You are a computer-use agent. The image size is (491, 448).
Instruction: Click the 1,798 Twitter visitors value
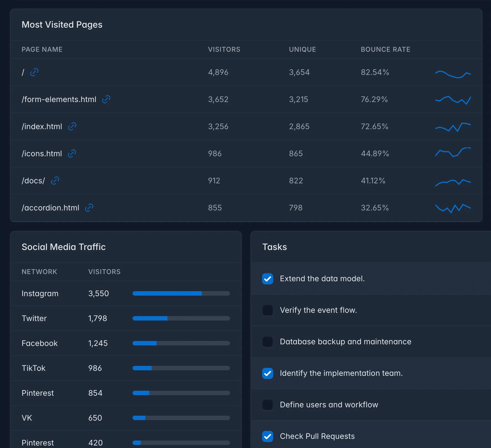(x=98, y=318)
